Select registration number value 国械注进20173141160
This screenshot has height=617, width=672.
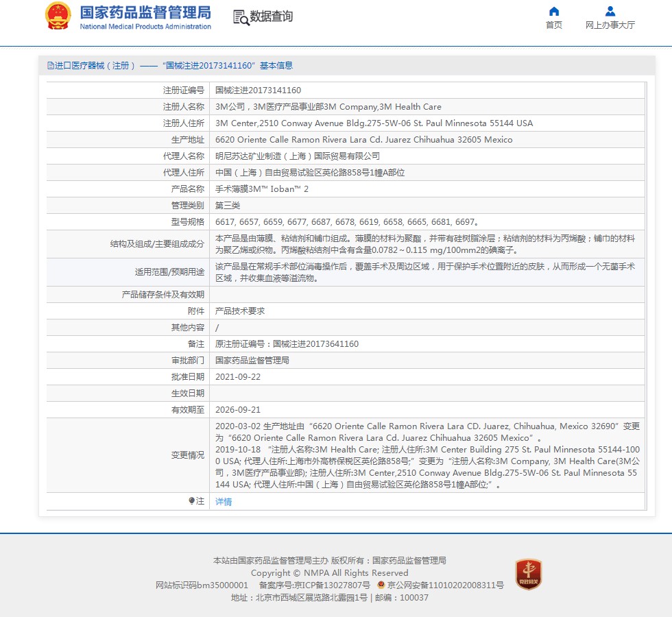tap(258, 90)
